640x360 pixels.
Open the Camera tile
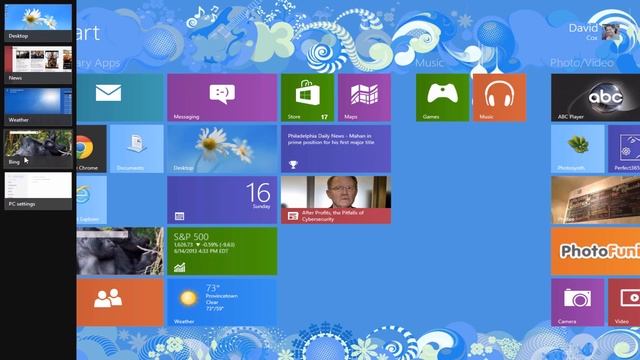point(578,302)
